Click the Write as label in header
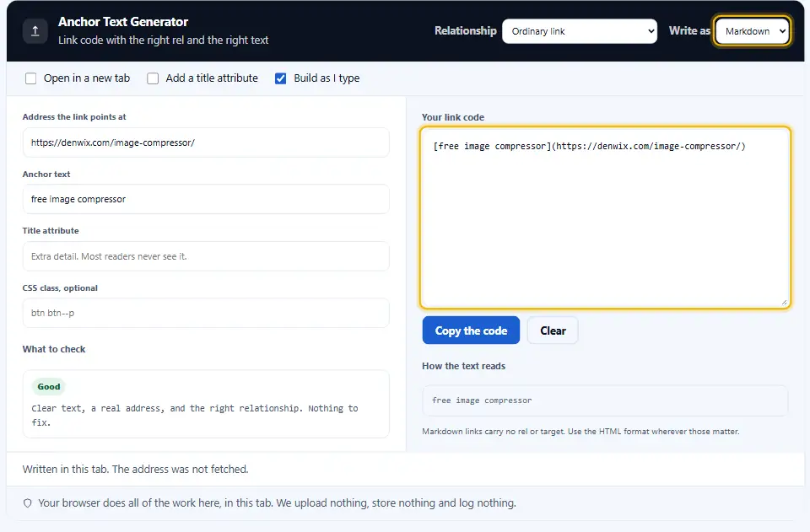This screenshot has width=810, height=532. point(689,31)
